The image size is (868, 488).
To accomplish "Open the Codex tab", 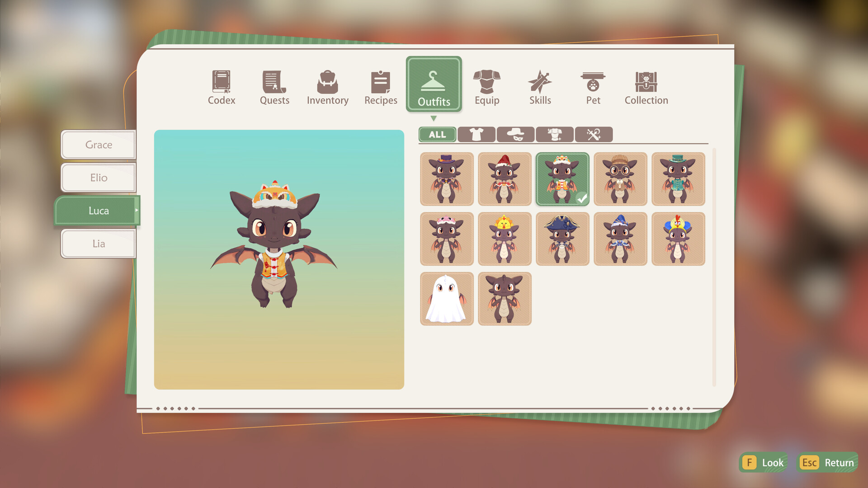I will (221, 86).
